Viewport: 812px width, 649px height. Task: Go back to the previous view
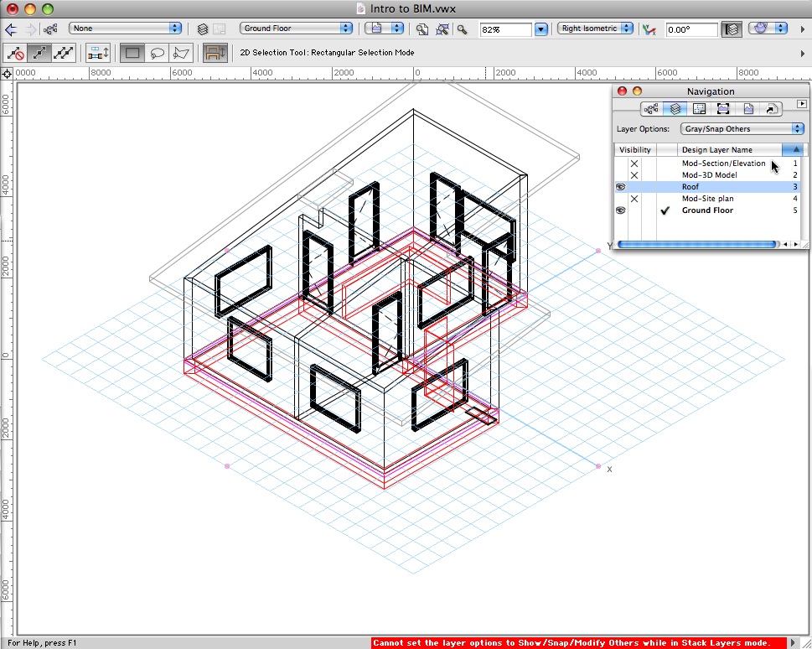pos(10,29)
